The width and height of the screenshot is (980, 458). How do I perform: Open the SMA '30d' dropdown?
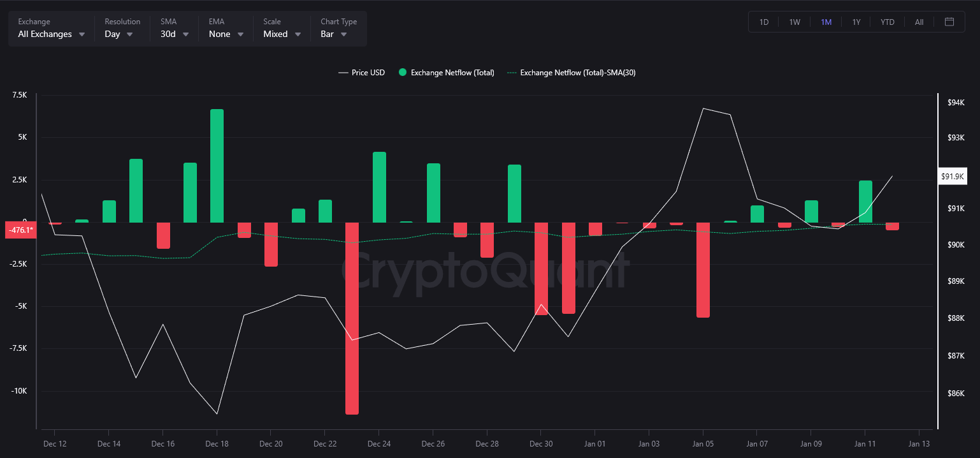pos(175,34)
